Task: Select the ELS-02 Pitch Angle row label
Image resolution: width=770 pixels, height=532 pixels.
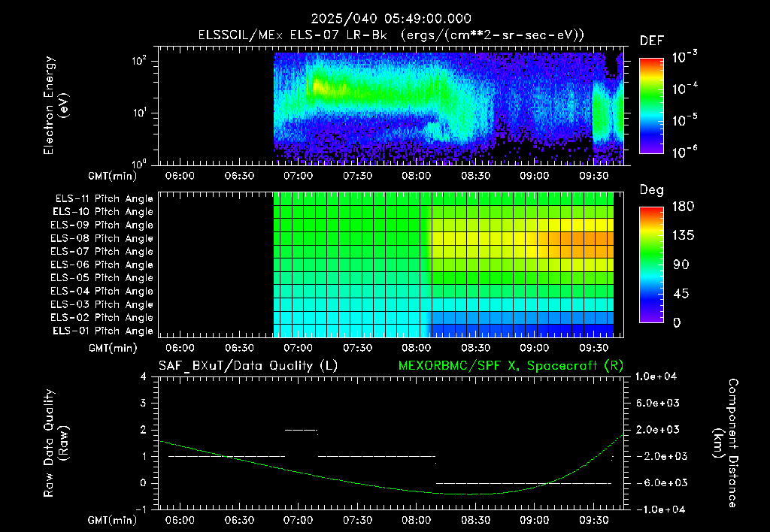Action: [102, 318]
